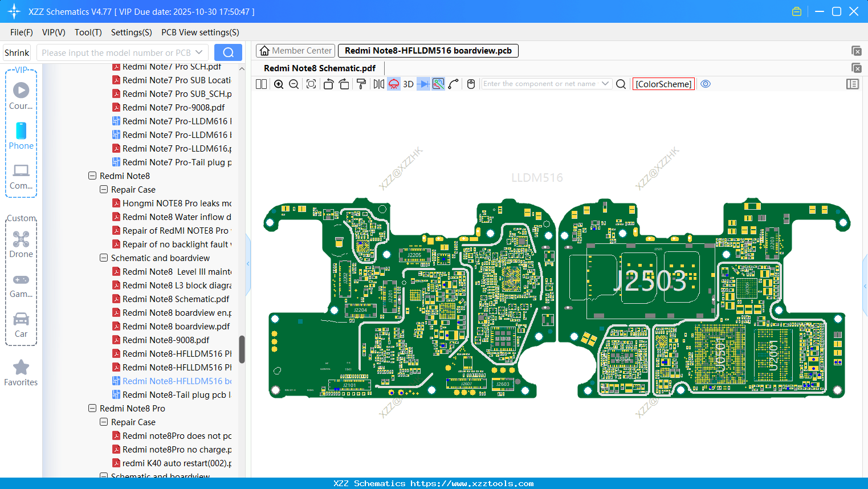Open Redmi Note8 L3 block diagram

(172, 286)
